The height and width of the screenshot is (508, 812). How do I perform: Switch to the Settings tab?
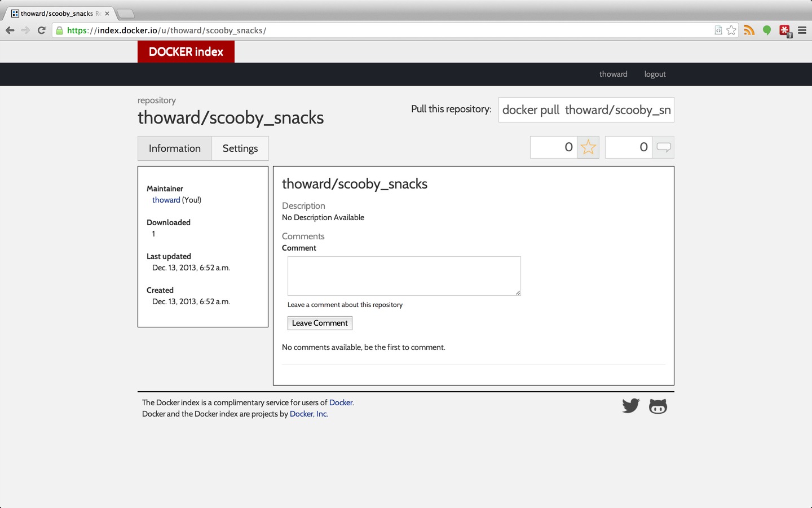240,148
